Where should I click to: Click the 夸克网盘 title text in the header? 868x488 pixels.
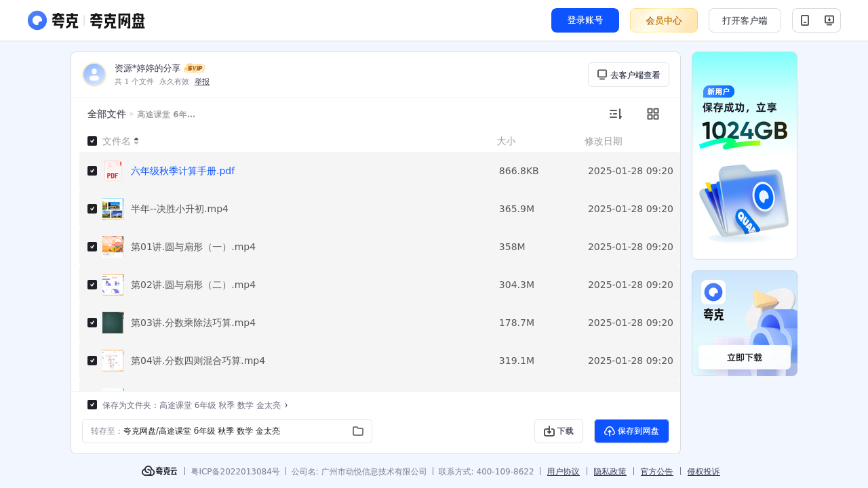pos(117,21)
